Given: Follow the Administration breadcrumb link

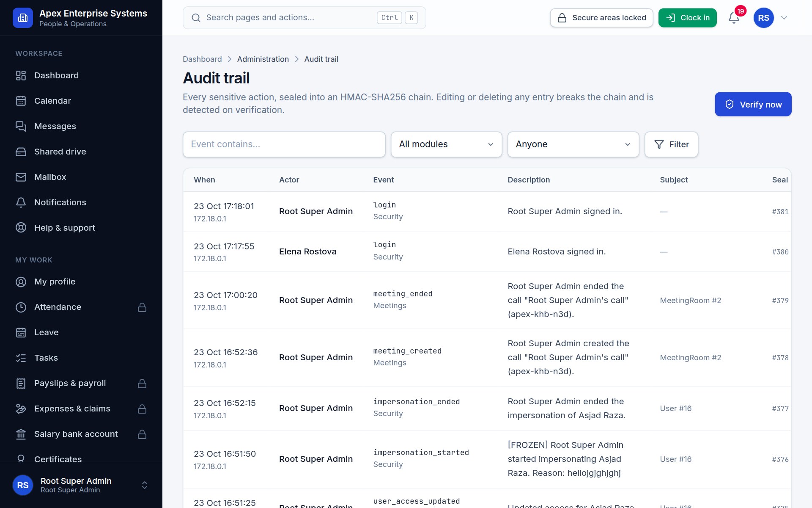Looking at the screenshot, I should point(263,59).
